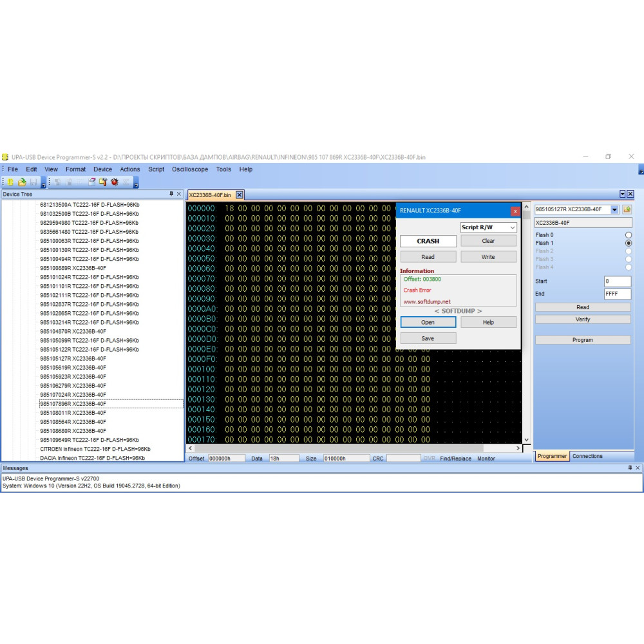Click the Offset field below hex editor
This screenshot has width=644, height=644.
(226, 459)
